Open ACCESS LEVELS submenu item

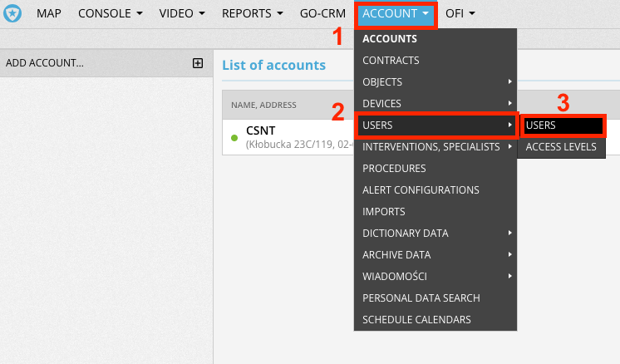pyautogui.click(x=561, y=147)
